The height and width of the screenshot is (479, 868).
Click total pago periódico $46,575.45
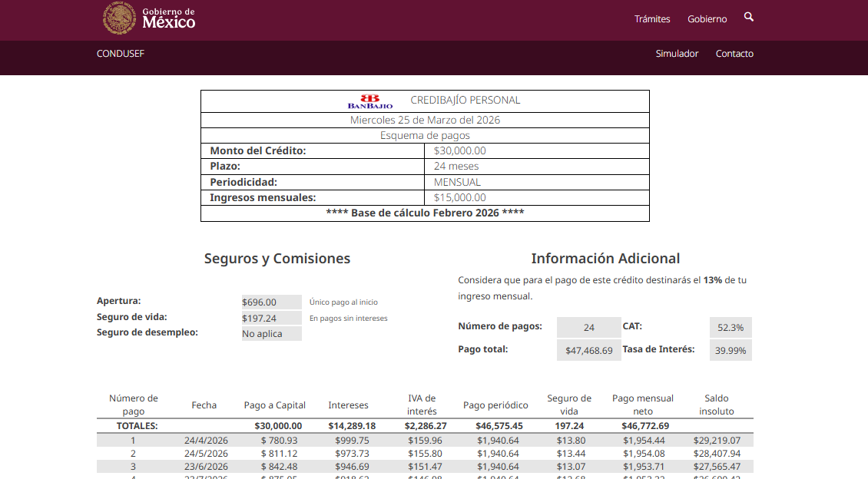pos(499,426)
